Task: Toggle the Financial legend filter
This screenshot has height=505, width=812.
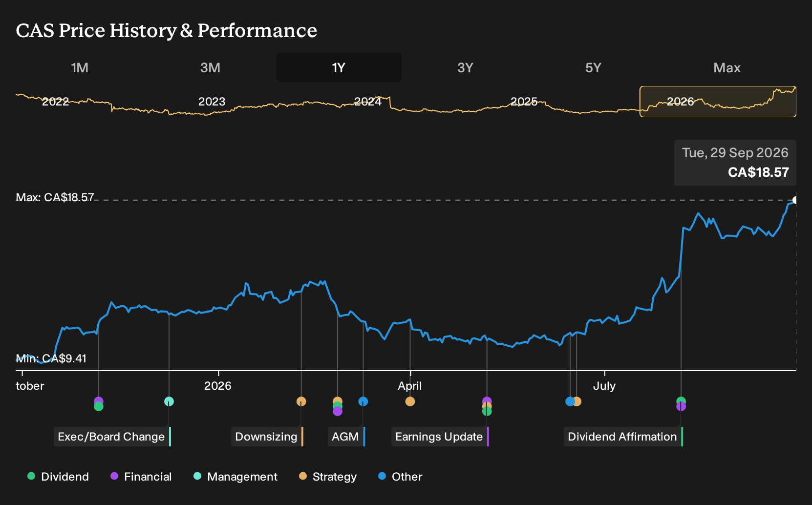Action: pyautogui.click(x=141, y=477)
